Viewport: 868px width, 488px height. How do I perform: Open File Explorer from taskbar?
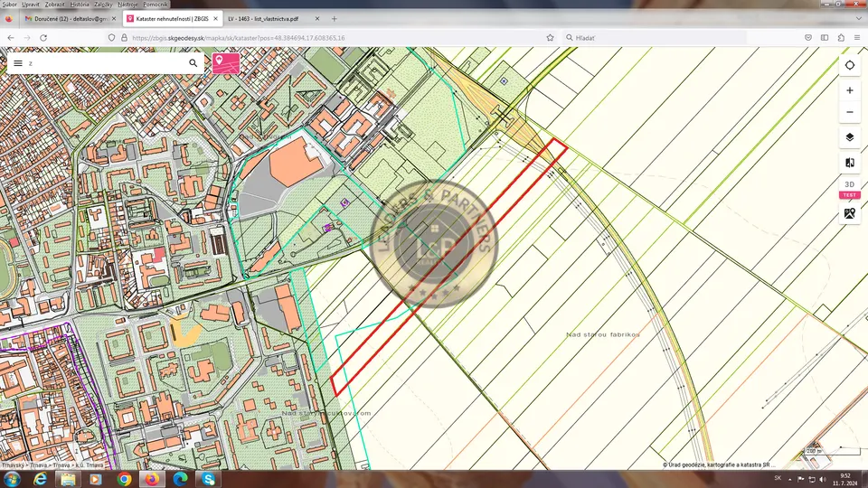(x=68, y=479)
